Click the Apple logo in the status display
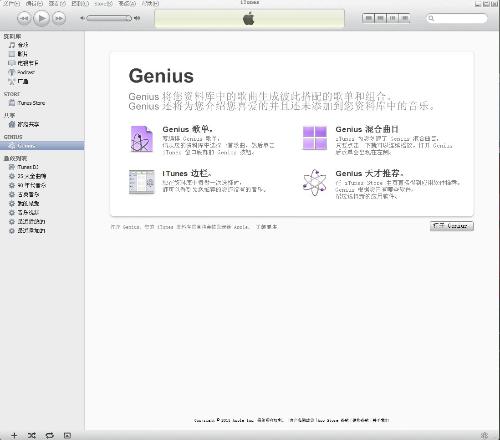500x440 pixels. pyautogui.click(x=249, y=19)
